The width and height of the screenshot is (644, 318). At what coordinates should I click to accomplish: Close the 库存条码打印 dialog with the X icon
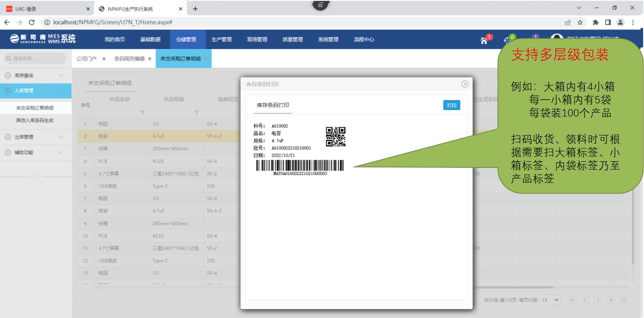(x=465, y=84)
